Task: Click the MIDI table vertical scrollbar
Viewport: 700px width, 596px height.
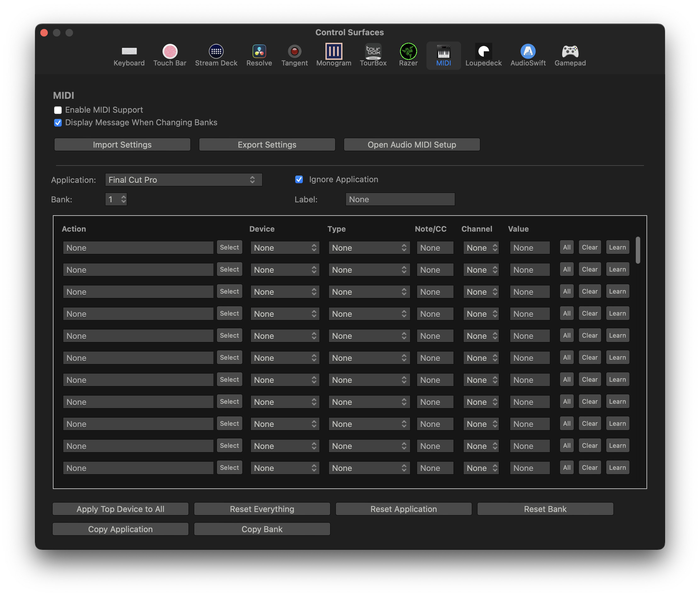Action: (638, 250)
